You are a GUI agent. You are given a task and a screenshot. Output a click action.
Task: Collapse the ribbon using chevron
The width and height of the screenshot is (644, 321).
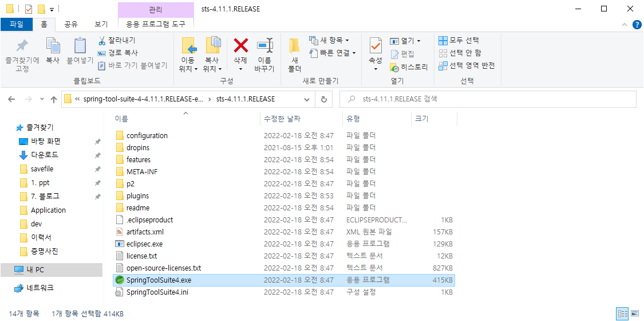tap(625, 25)
